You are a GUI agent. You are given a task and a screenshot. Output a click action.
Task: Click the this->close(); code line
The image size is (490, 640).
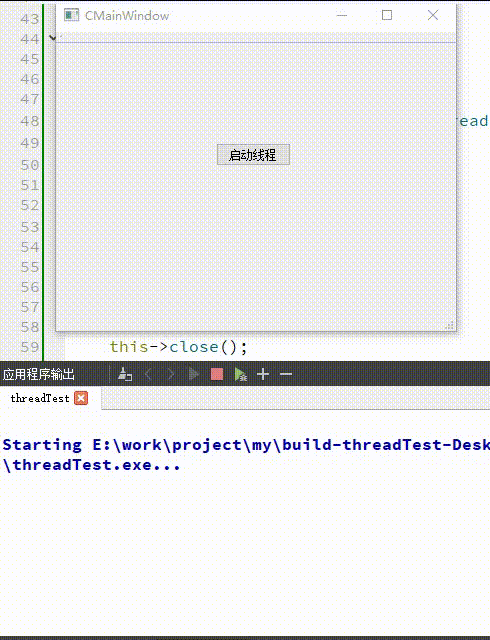(x=178, y=347)
